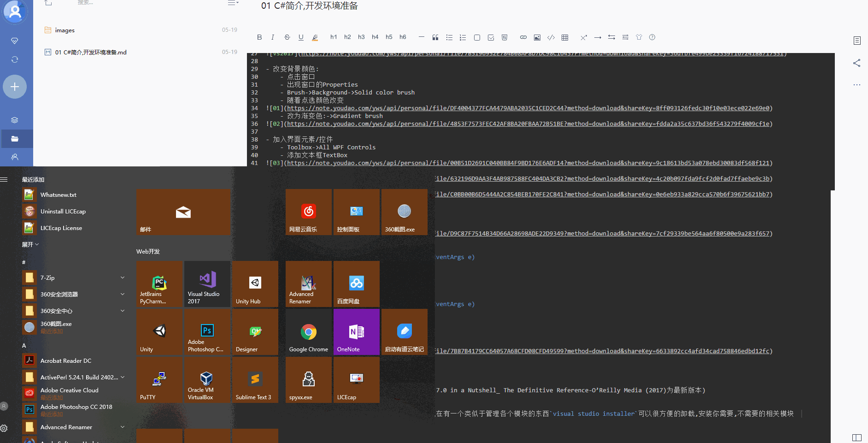Open the VIP diamond icon in sidebar

[15, 41]
